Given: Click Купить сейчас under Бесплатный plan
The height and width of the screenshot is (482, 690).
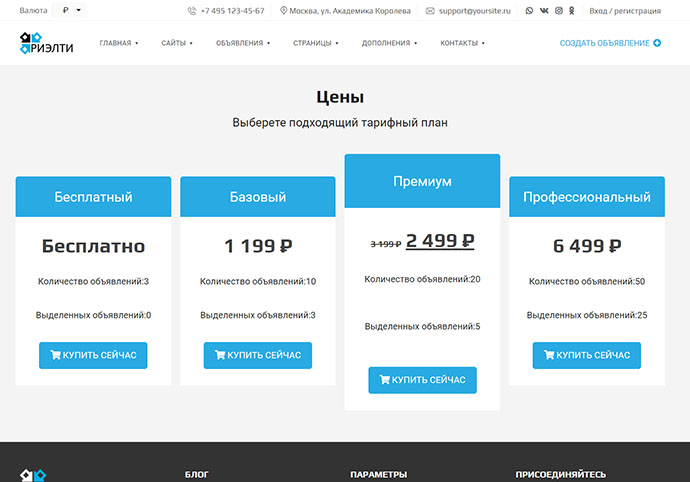Looking at the screenshot, I should click(93, 355).
